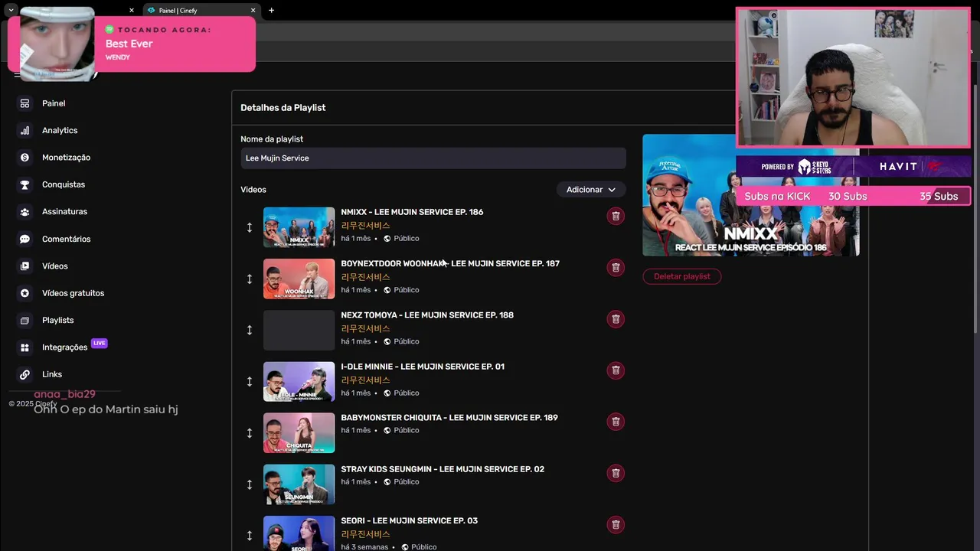Delete BOYNEXTDOOR WOONHAK EP. 187 via trash icon
Image resolution: width=980 pixels, height=551 pixels.
(x=616, y=267)
